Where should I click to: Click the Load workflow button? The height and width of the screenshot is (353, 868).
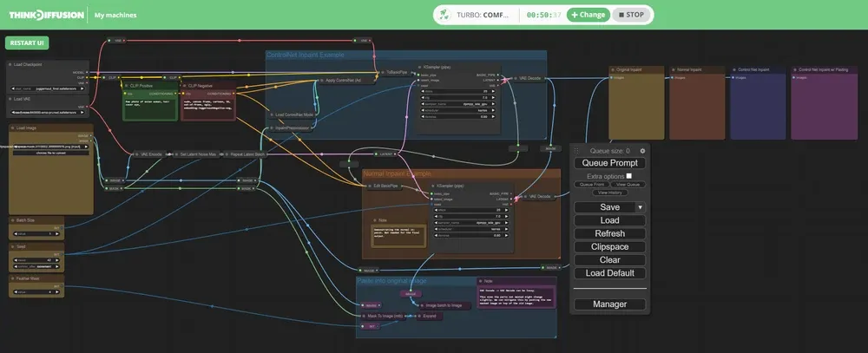pos(609,220)
